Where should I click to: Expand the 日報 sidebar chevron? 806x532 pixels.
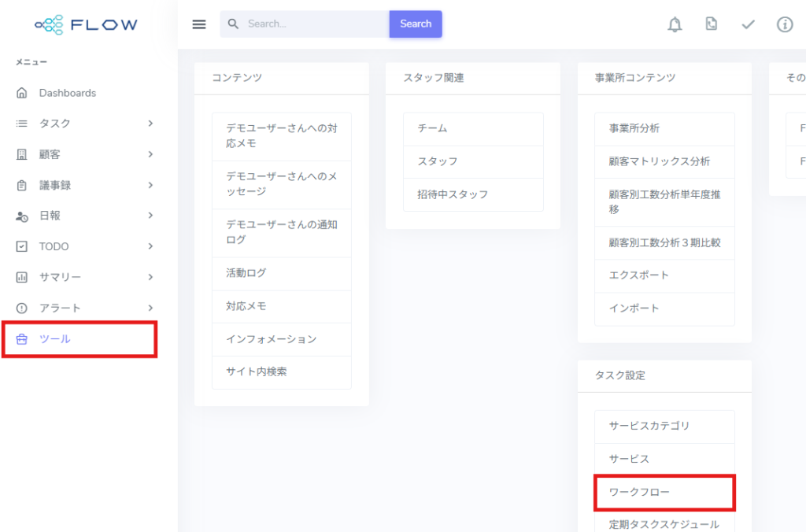pyautogui.click(x=150, y=216)
